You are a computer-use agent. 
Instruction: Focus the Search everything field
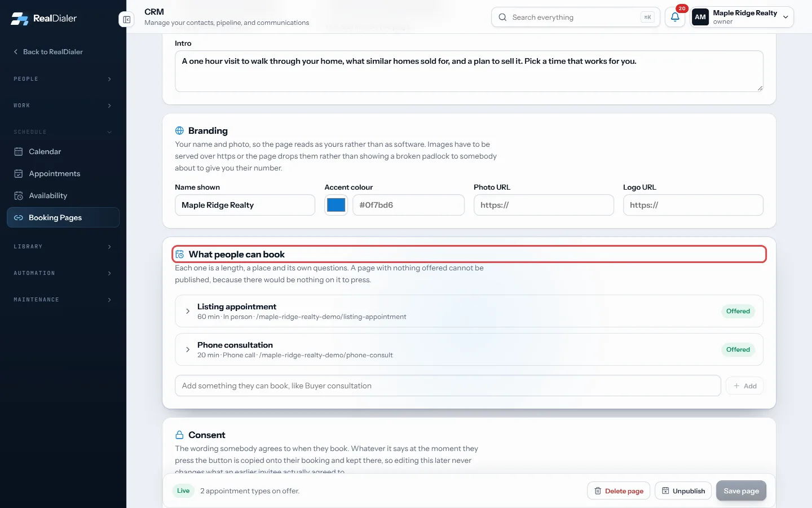576,17
